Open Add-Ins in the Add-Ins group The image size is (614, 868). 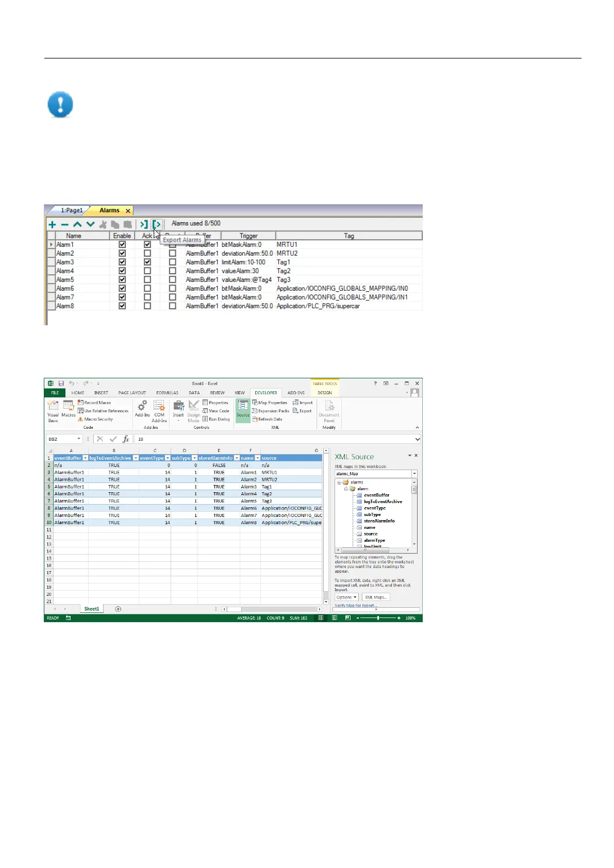[x=142, y=409]
